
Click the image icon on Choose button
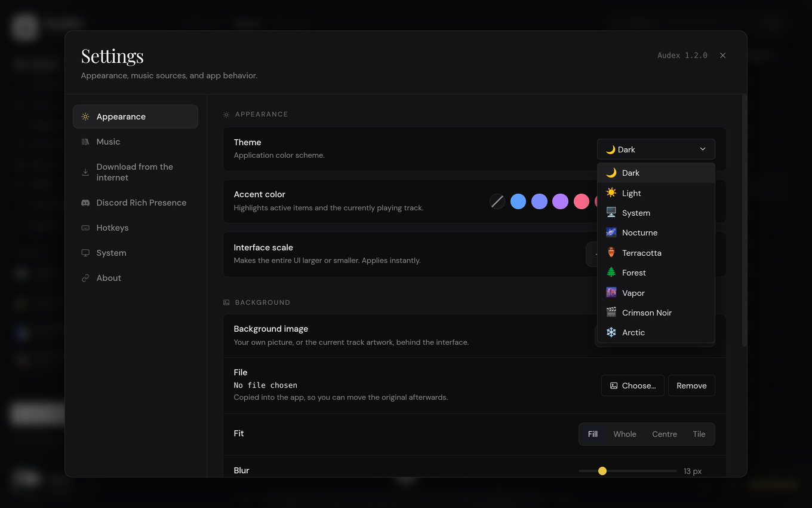click(x=614, y=385)
